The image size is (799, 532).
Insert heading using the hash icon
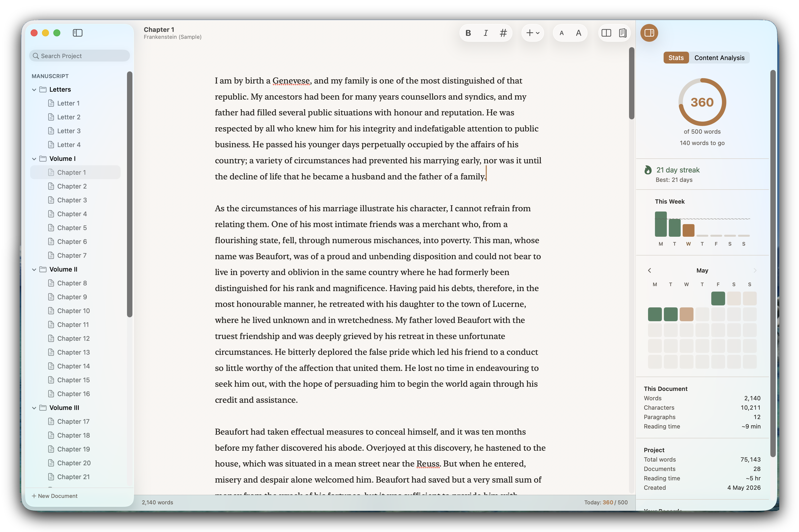tap(503, 33)
